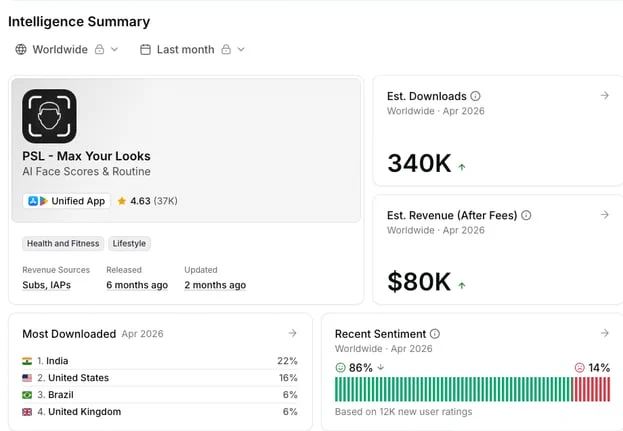The image size is (623, 431).
Task: Click the 6 months ago release date
Action: (x=137, y=285)
